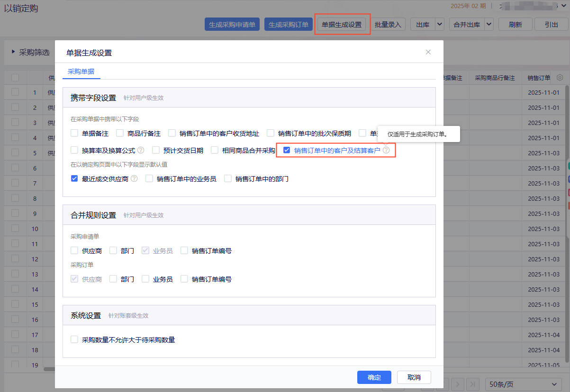Image resolution: width=570 pixels, height=392 pixels.
Task: Check 部门 under 采购申请单
Action: tap(113, 250)
